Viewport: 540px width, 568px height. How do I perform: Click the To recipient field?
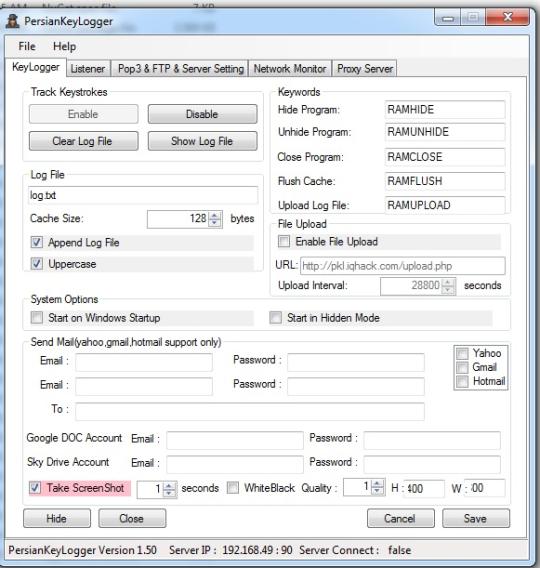pos(250,412)
